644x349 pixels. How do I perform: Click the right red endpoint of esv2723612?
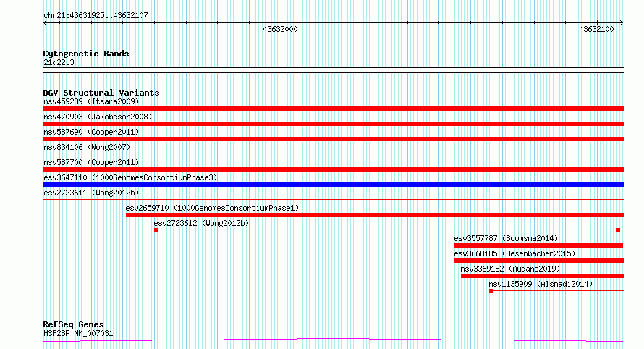click(618, 230)
